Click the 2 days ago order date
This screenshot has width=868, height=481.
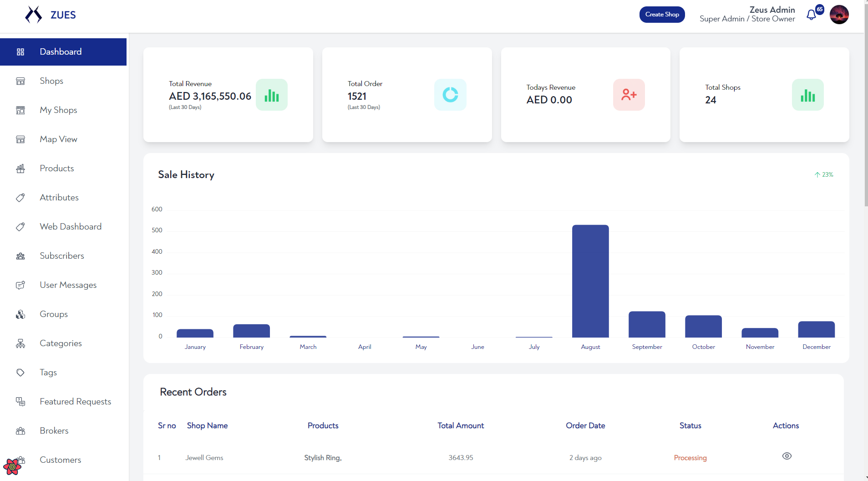click(585, 458)
